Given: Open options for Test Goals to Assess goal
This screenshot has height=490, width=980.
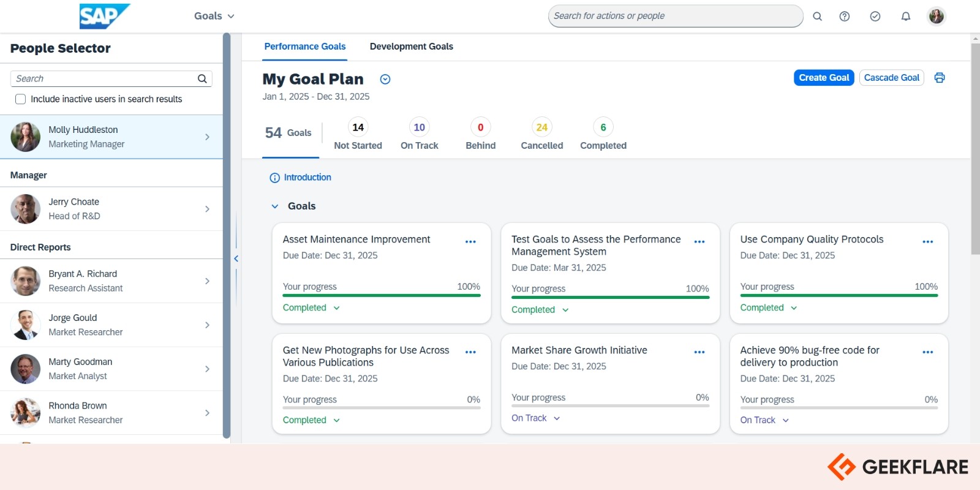Looking at the screenshot, I should click(699, 242).
